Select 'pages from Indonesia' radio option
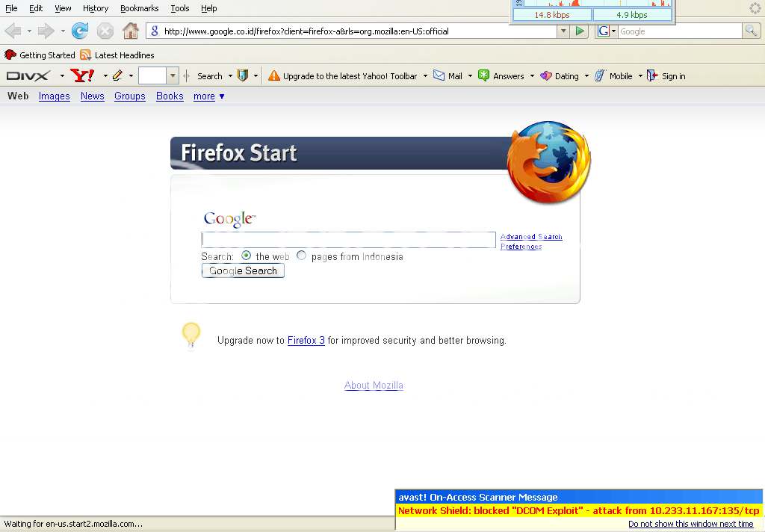765x532 pixels. (x=302, y=256)
